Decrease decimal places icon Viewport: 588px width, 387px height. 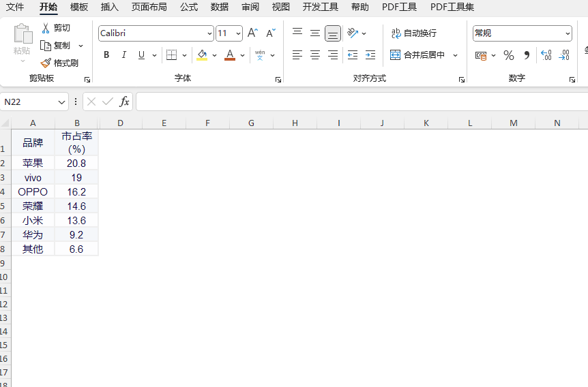(x=564, y=55)
